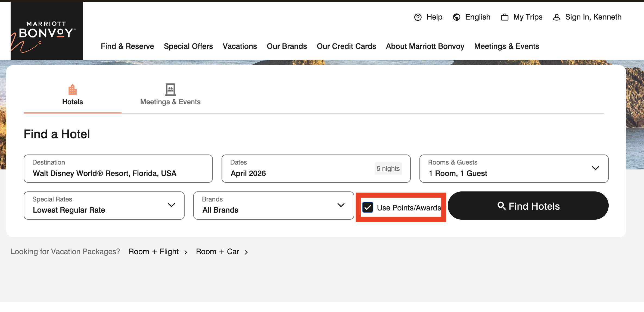644x312 pixels.
Task: Expand the Rooms & Guests dropdown
Action: coord(595,168)
